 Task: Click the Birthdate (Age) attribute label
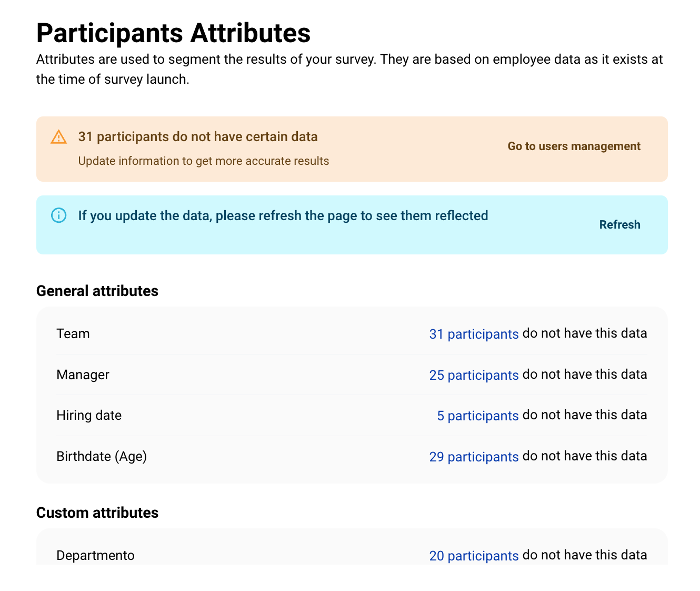coord(102,456)
